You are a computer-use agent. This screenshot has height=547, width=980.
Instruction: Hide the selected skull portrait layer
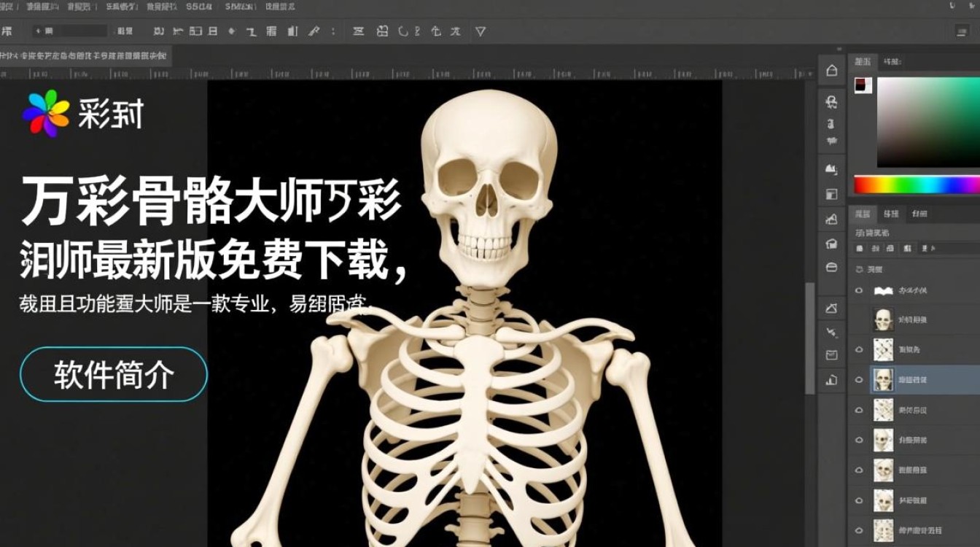(x=860, y=379)
